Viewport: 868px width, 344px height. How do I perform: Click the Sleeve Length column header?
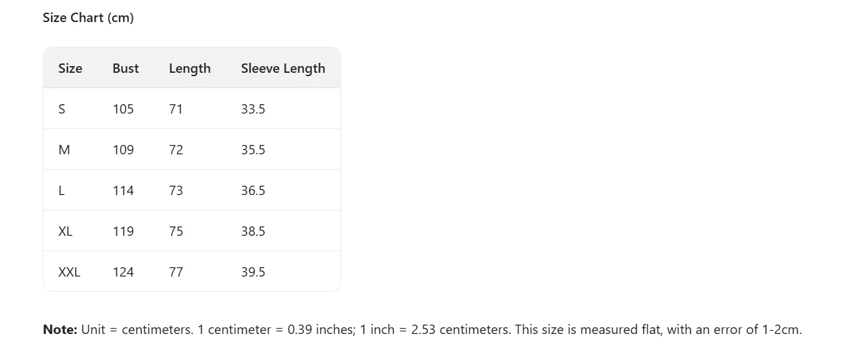282,68
